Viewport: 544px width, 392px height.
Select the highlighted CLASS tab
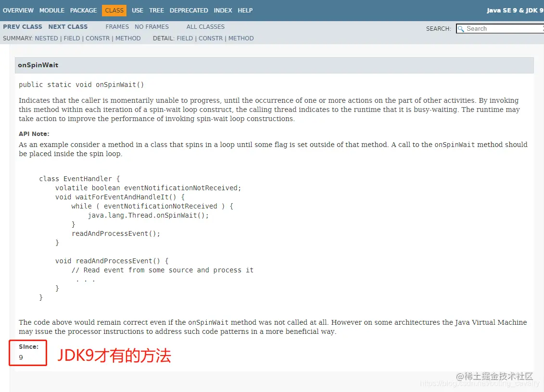[x=114, y=11]
